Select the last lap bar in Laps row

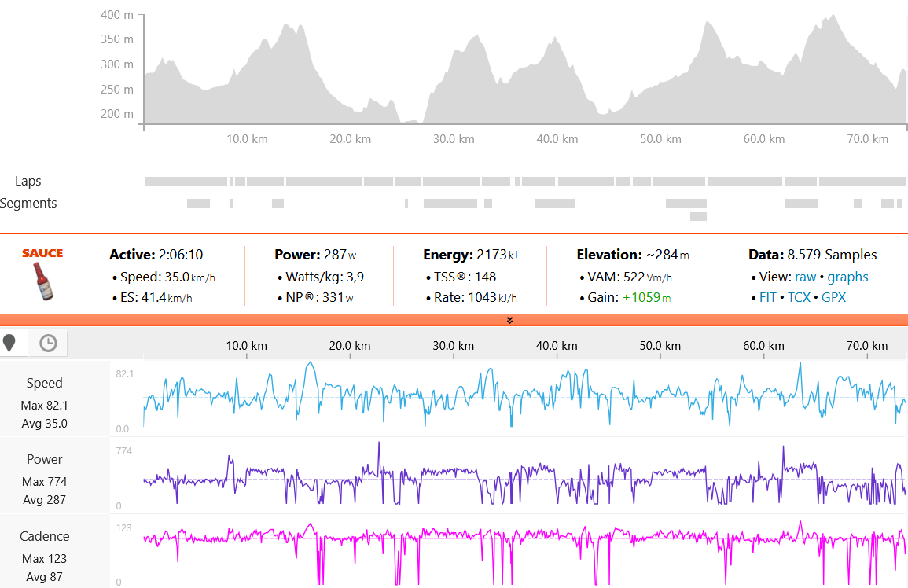point(862,181)
